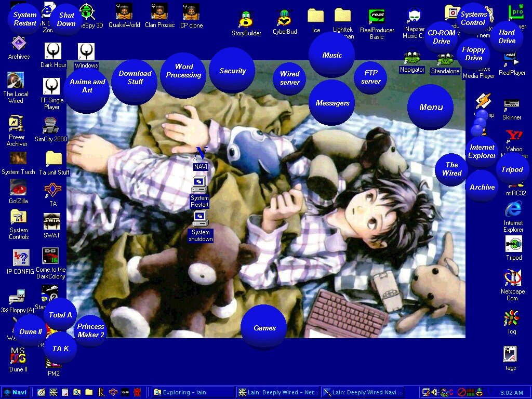The width and height of the screenshot is (532, 399).
Task: Click the speaker volume tray icon
Action: point(434,392)
